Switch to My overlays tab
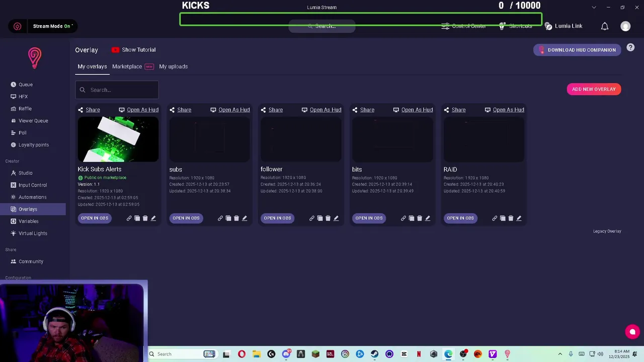The image size is (644, 362). coord(92,66)
